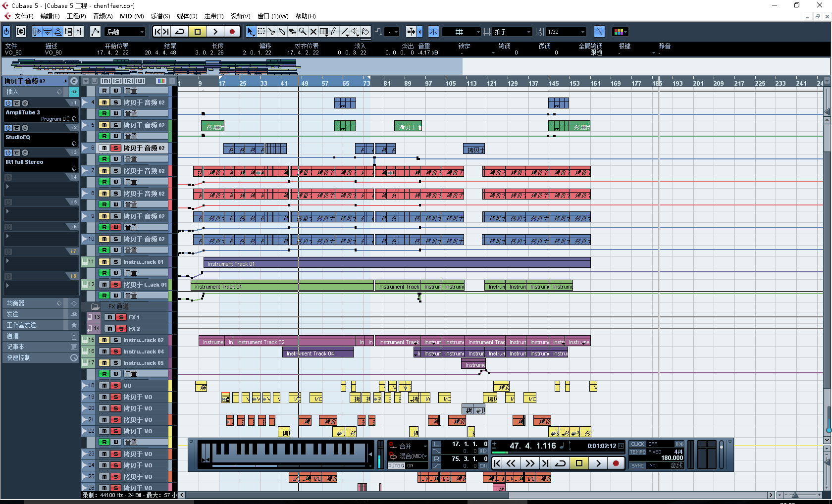Screen dimensions: 832x504
Task: Select the Erase tool
Action: click(x=292, y=32)
